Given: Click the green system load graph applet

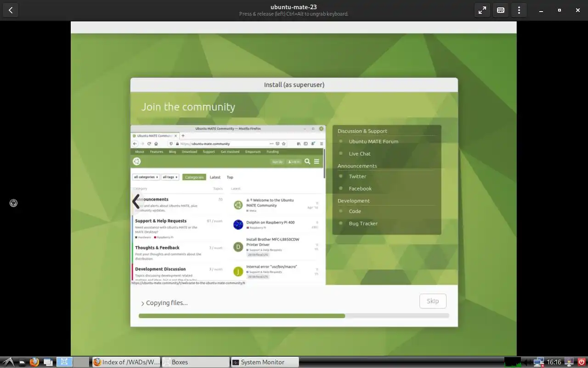Looking at the screenshot, I should 512,362.
